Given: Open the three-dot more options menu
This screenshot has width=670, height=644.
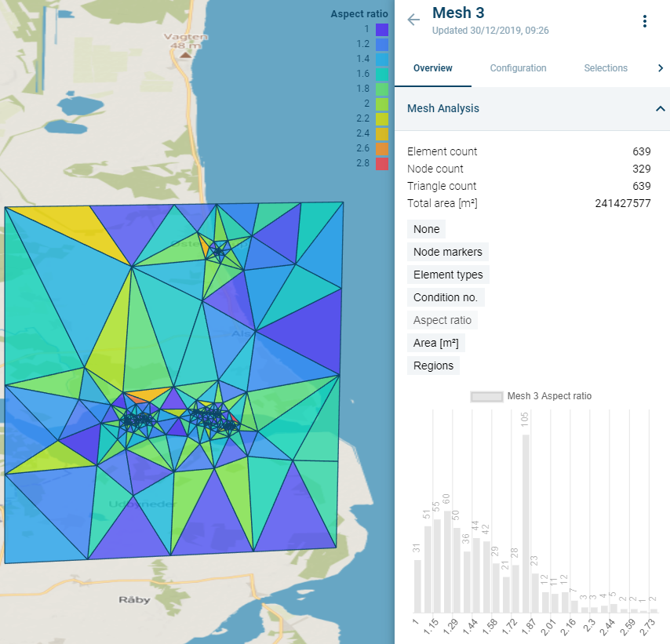Looking at the screenshot, I should [x=645, y=21].
